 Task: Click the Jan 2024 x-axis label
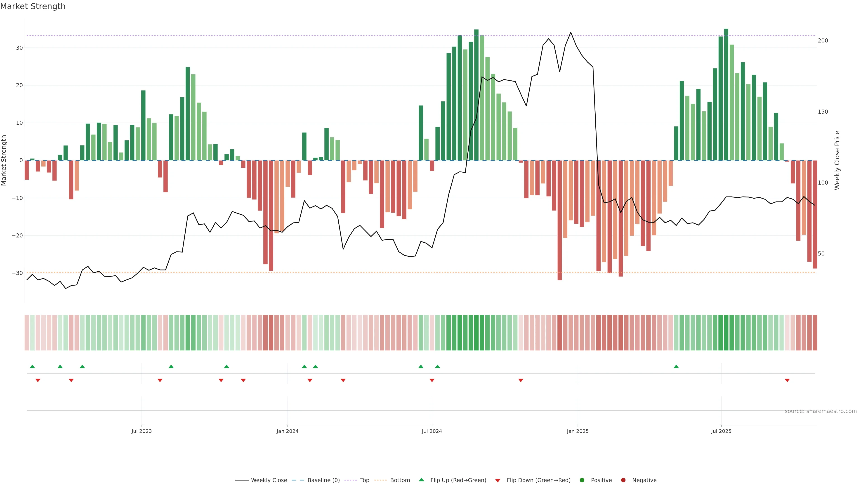(x=288, y=431)
